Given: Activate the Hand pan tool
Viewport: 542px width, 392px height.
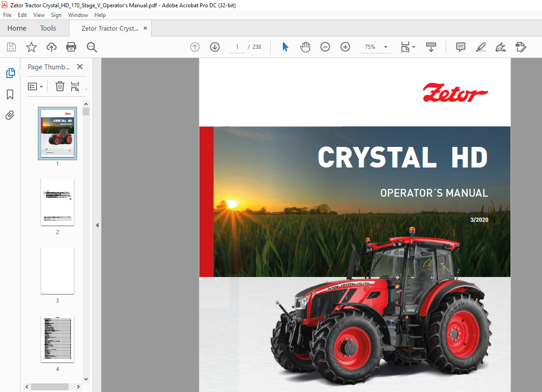Looking at the screenshot, I should (x=305, y=47).
